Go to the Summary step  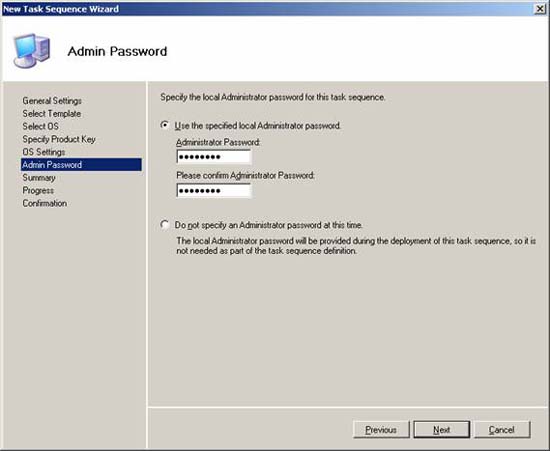point(39,177)
